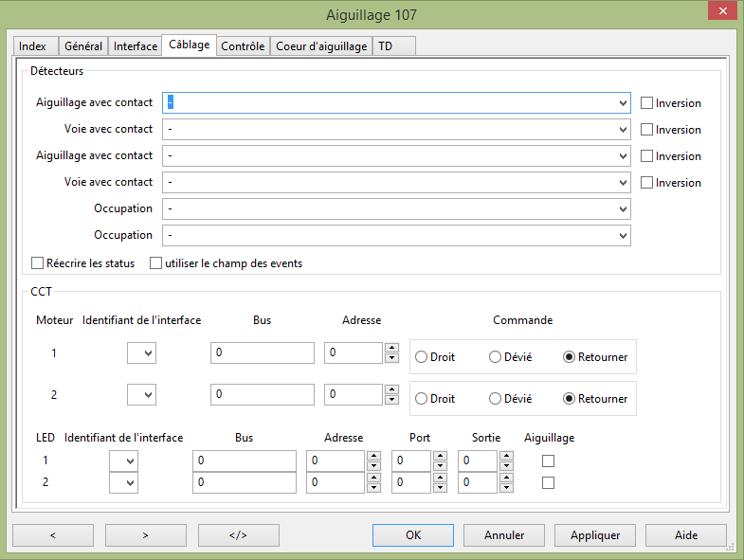744x560 pixels.
Task: Switch to the Contrôle tab
Action: [x=243, y=46]
